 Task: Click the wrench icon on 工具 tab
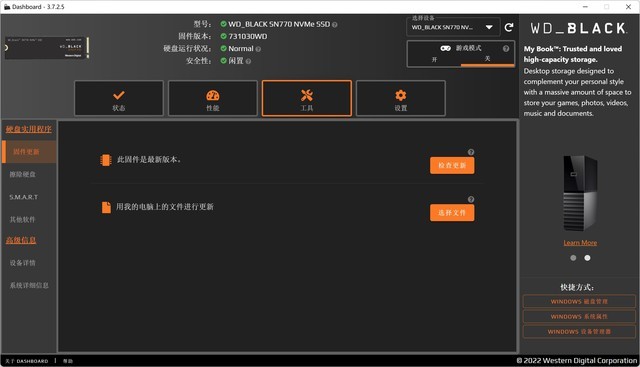(307, 95)
